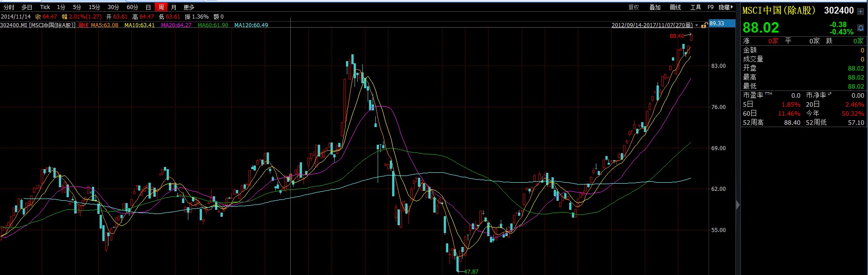Click the 叠加 overlay button
This screenshot has height=275, width=868.
click(x=655, y=7)
